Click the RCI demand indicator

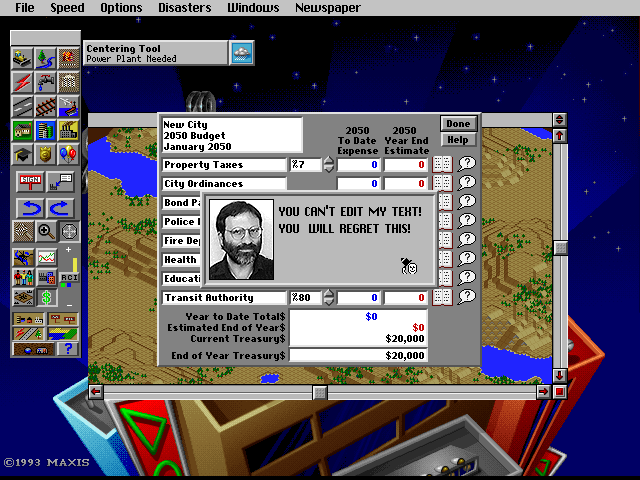pos(69,278)
